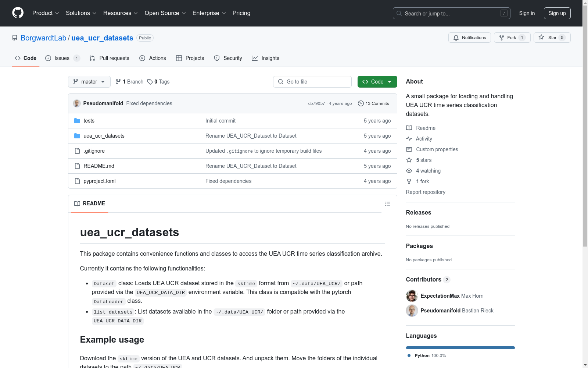Click Sign in

pos(527,13)
